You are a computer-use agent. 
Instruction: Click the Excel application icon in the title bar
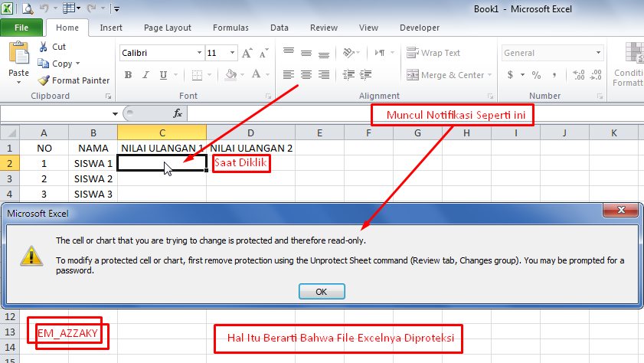7,8
